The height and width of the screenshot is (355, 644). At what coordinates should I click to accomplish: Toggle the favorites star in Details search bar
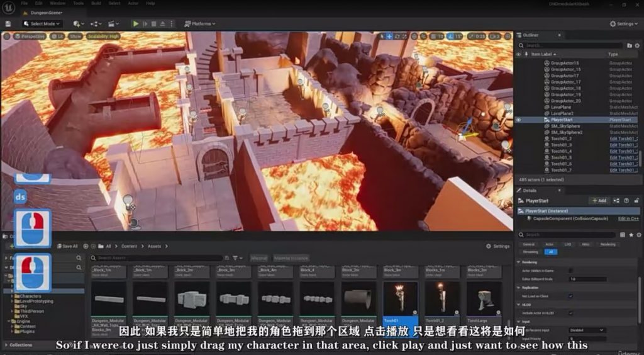click(631, 235)
